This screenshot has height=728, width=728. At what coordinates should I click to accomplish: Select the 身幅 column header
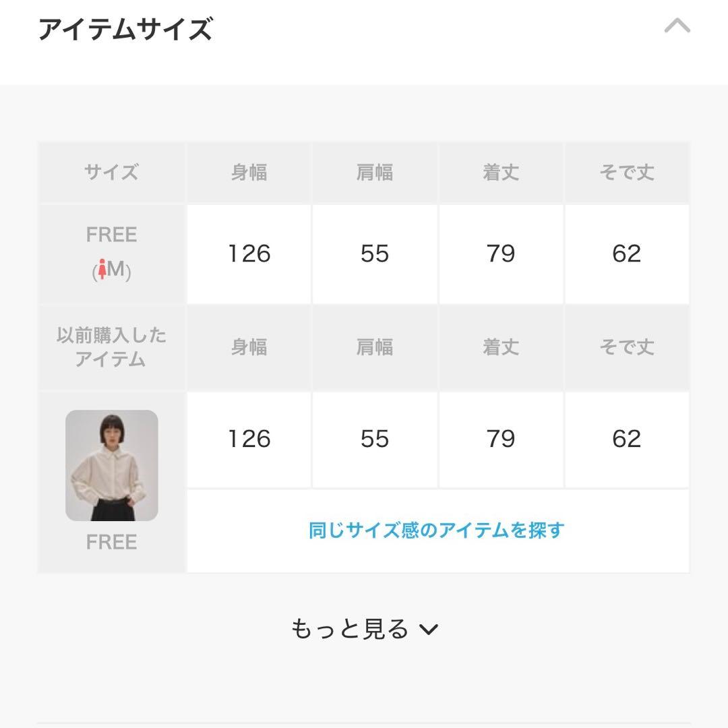[249, 173]
